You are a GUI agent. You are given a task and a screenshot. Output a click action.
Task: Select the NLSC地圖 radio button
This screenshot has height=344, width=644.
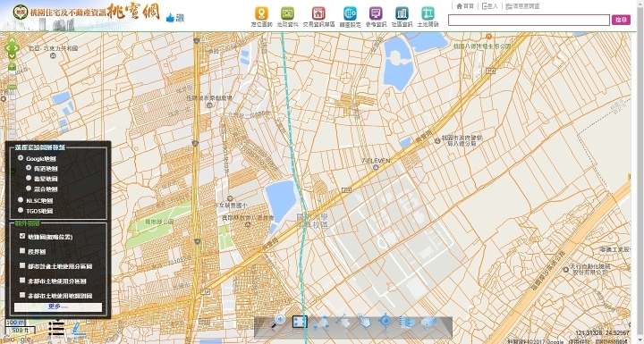(x=21, y=200)
